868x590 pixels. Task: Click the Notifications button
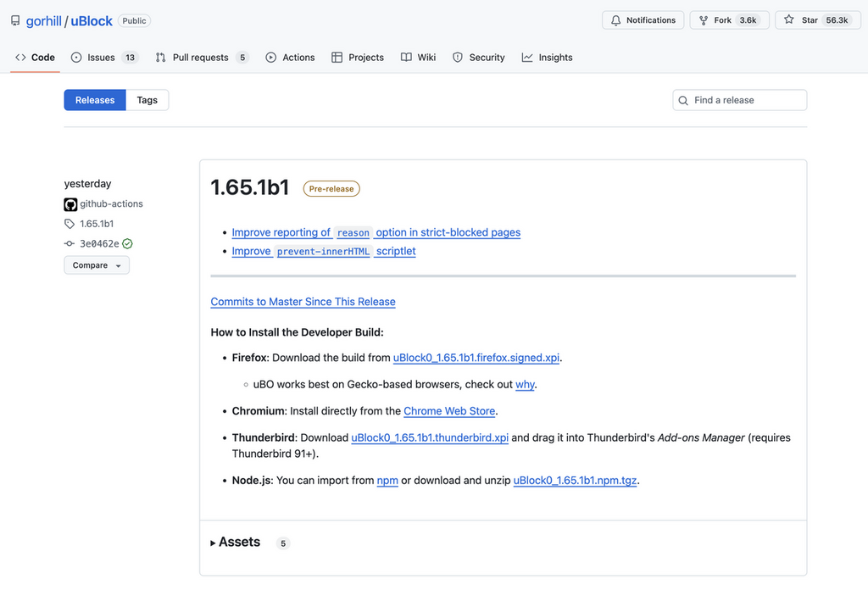coord(643,20)
